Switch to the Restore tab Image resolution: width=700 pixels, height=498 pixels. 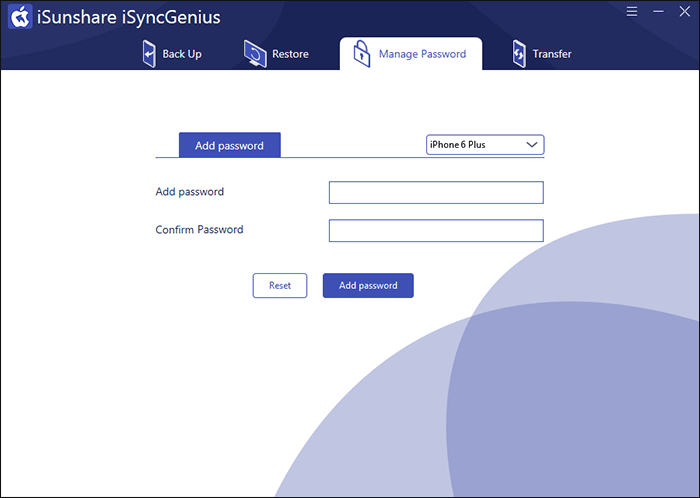(x=276, y=54)
